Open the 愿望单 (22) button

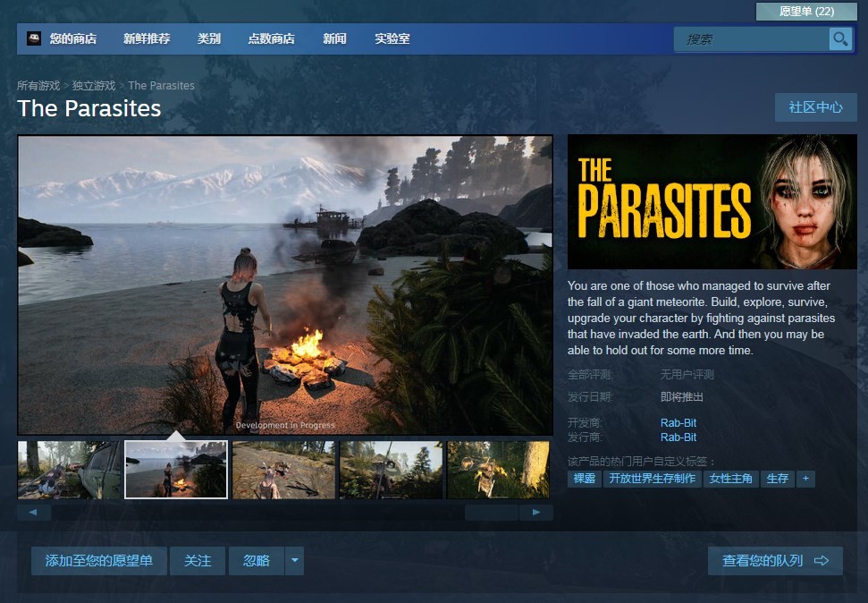[x=806, y=12]
